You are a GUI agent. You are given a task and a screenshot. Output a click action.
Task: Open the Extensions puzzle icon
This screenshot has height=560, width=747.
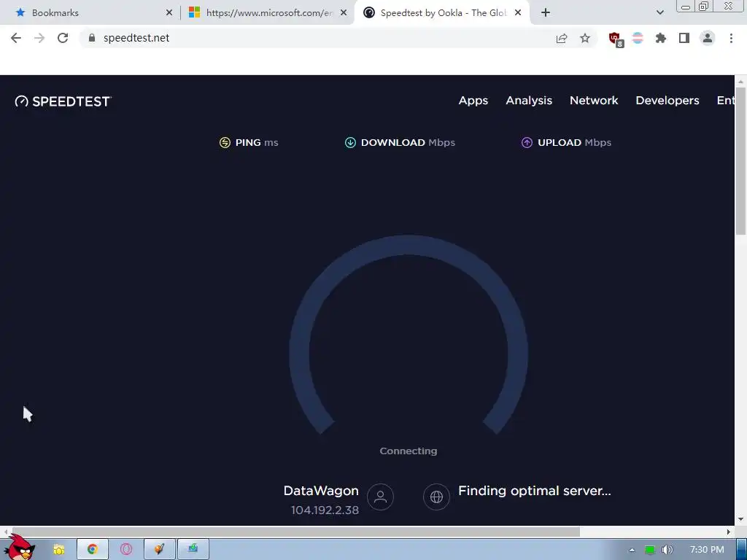click(x=661, y=38)
